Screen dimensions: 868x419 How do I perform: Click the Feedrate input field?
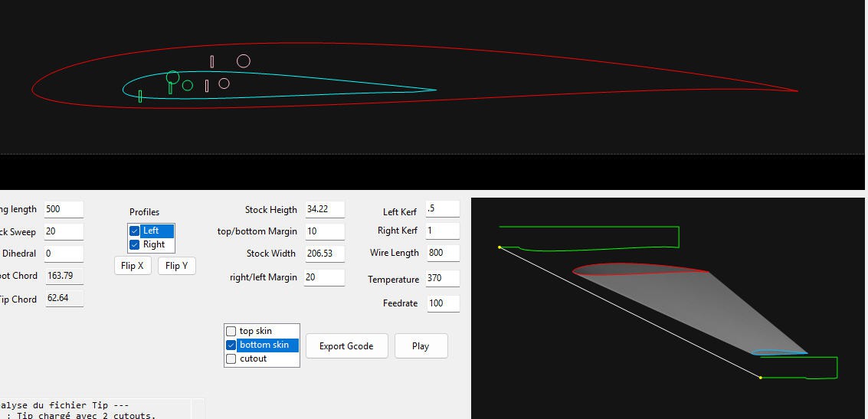point(442,303)
